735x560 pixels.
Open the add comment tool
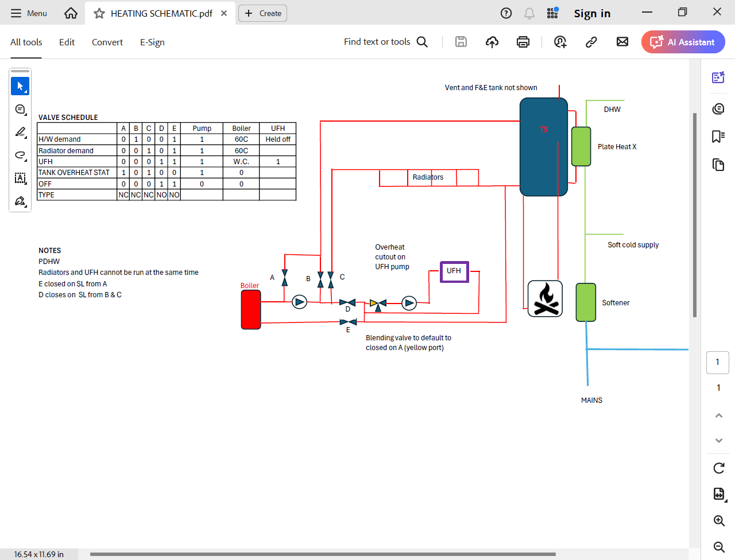[20, 109]
